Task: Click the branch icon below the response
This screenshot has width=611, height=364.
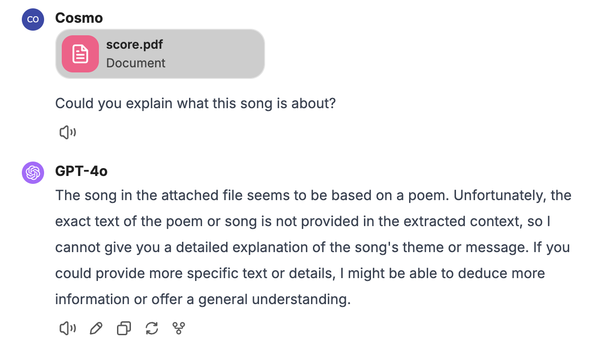Action: [x=179, y=329]
